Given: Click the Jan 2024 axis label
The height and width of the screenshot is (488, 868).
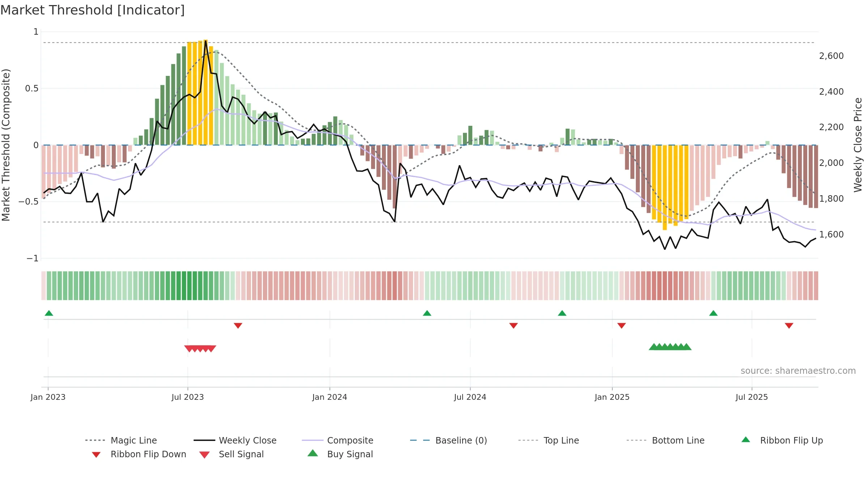Looking at the screenshot, I should tap(330, 397).
